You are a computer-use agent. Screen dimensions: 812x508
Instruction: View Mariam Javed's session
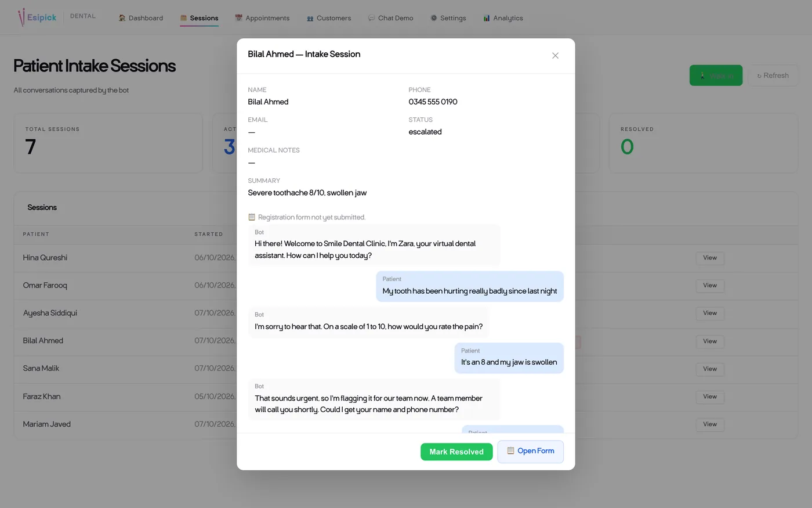[710, 424]
